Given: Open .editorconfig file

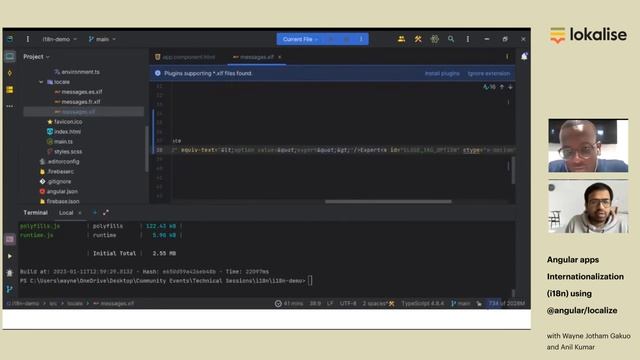Looking at the screenshot, I should coord(60,162).
